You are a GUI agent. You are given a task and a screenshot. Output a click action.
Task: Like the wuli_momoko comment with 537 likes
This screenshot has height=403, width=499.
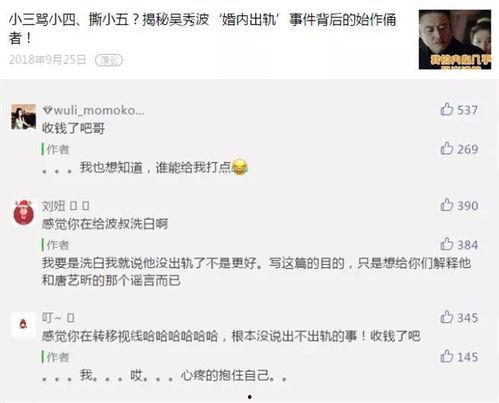click(x=447, y=109)
